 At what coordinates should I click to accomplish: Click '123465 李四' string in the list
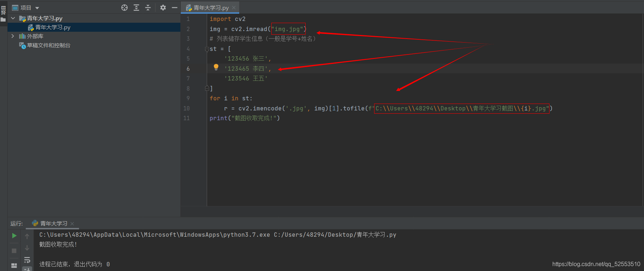(x=246, y=69)
